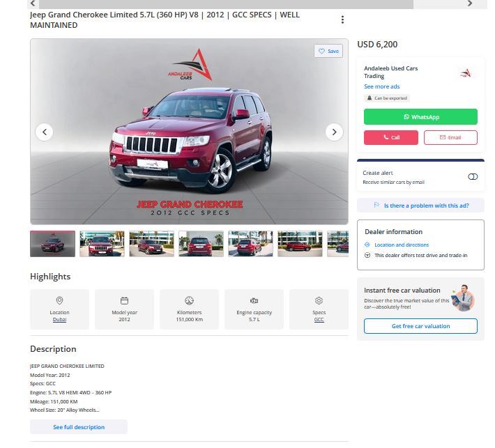Click the Dubai location link
This screenshot has width=495, height=448.
pos(60,319)
